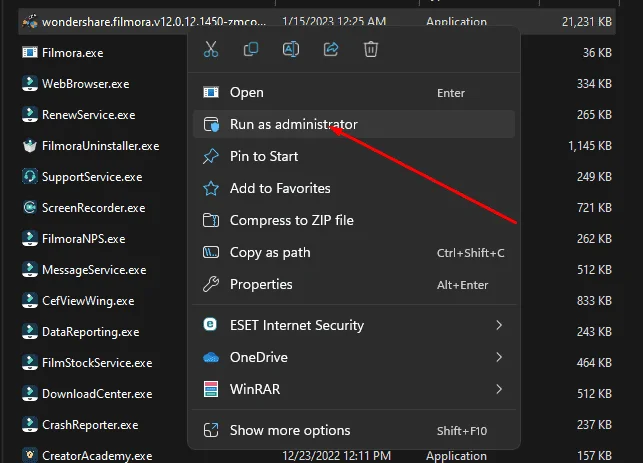
Task: Expand the OneDrive submenu
Action: pos(353,357)
